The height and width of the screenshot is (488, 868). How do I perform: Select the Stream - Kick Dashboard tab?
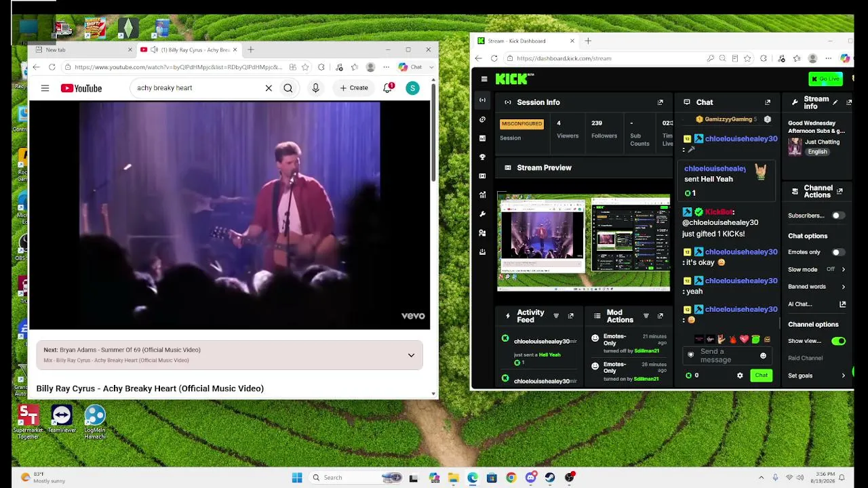[526, 41]
